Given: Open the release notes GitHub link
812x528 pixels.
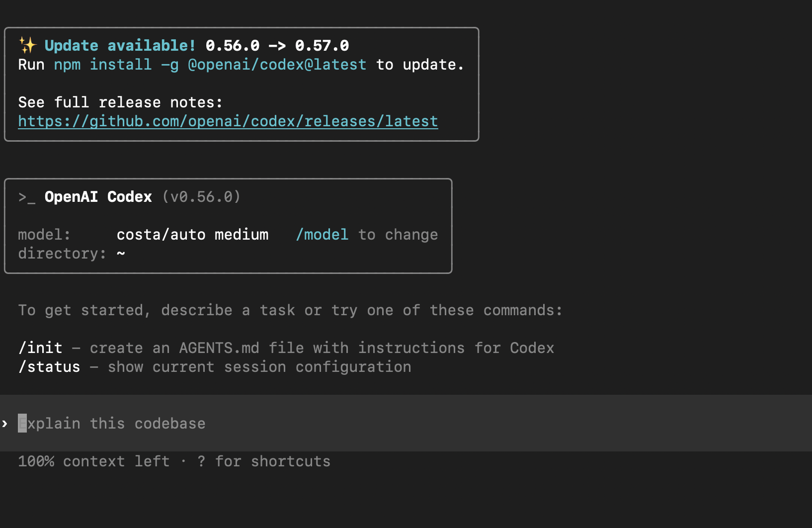Looking at the screenshot, I should (228, 121).
